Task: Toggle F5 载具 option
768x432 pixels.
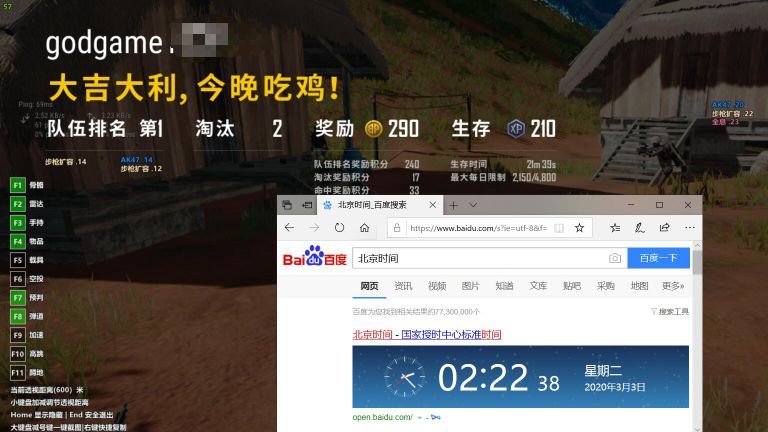Action: pos(17,260)
